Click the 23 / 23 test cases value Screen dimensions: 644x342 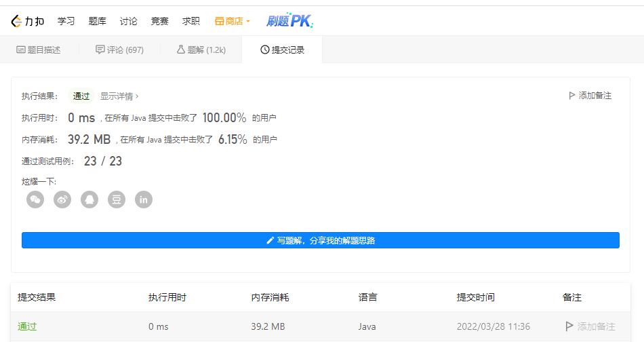pyautogui.click(x=103, y=161)
